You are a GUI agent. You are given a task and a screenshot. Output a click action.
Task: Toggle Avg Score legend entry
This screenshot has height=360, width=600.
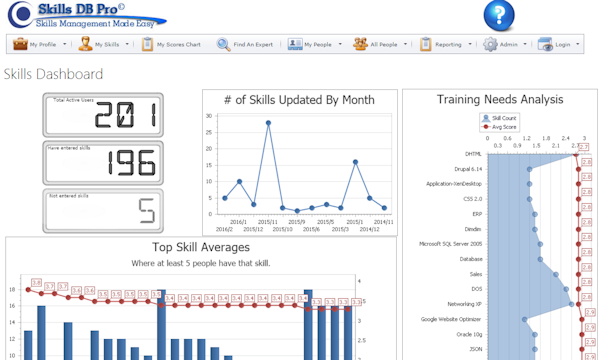pyautogui.click(x=499, y=127)
